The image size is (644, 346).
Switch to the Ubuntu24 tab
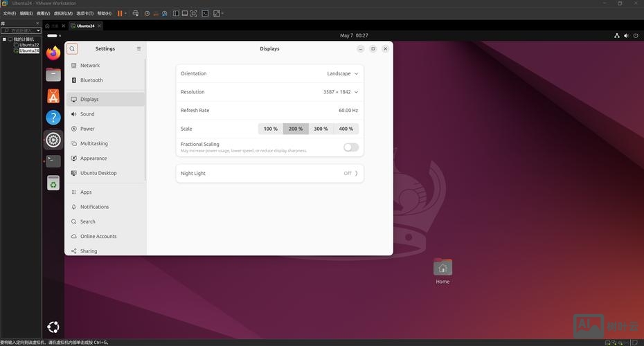85,26
